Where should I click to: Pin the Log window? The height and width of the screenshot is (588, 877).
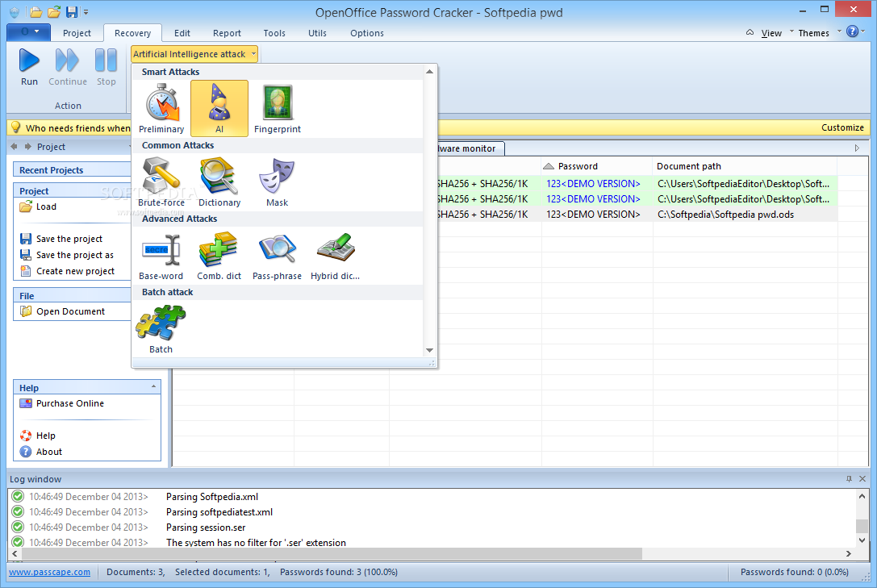click(x=849, y=479)
